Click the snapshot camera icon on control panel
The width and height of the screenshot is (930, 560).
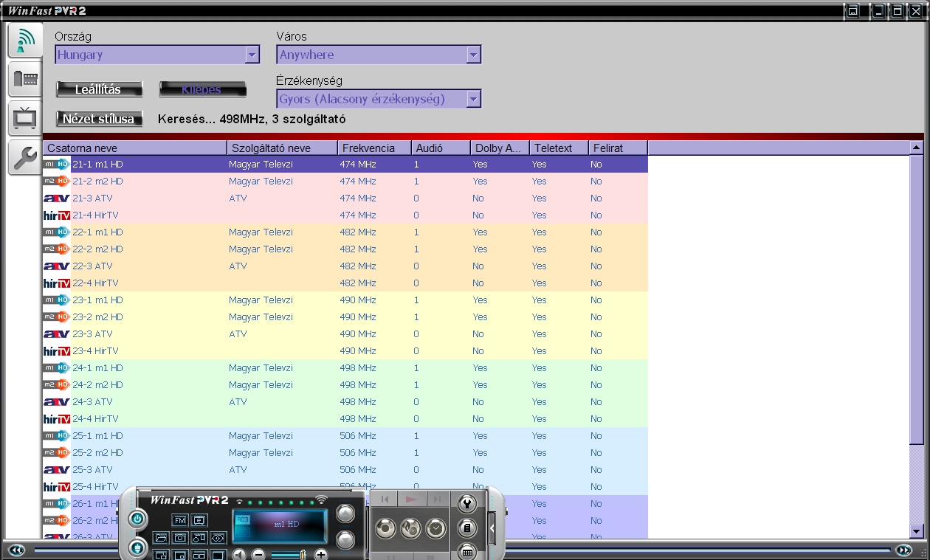[x=180, y=538]
